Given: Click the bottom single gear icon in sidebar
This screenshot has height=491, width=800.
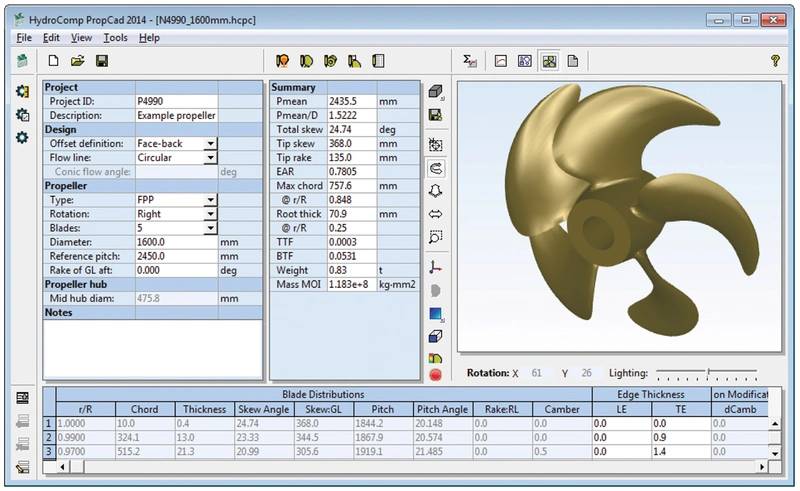Looking at the screenshot, I should tap(22, 137).
